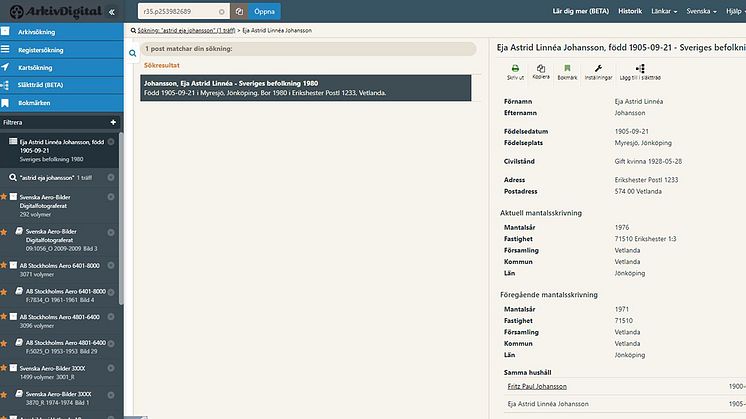Close the "astrid eja johansson" search entry

click(111, 177)
